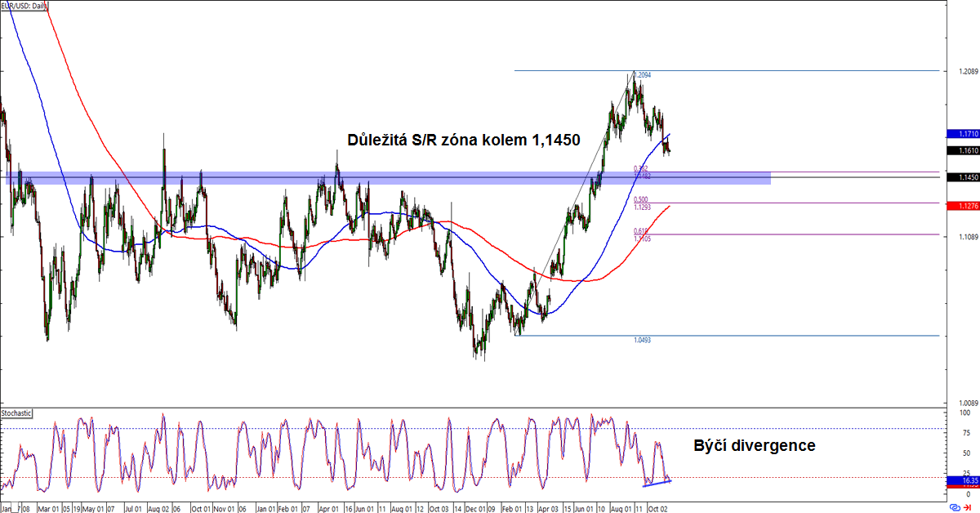Select the blue divergence trendline on Stochastic

[657, 482]
